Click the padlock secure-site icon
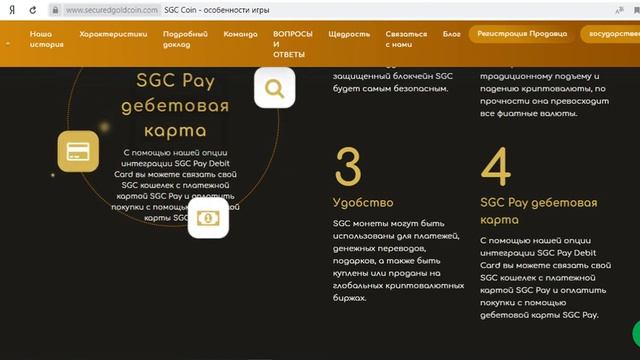Image resolution: width=640 pixels, height=360 pixels. point(55,10)
